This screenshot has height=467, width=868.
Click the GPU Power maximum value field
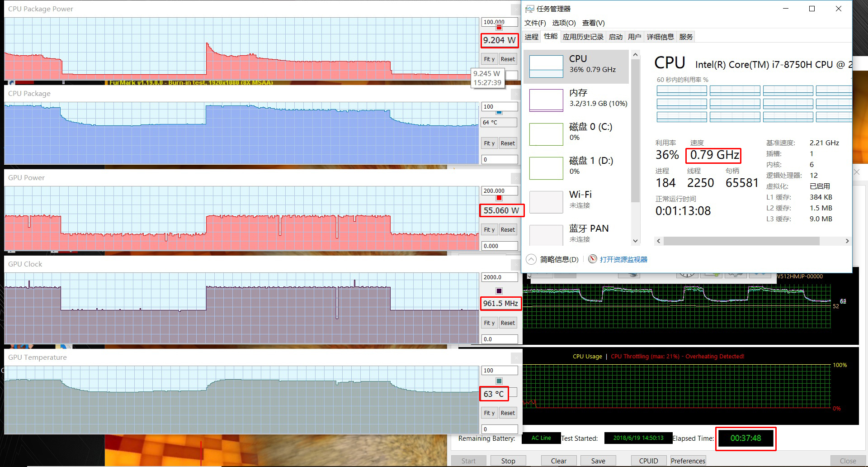[499, 191]
